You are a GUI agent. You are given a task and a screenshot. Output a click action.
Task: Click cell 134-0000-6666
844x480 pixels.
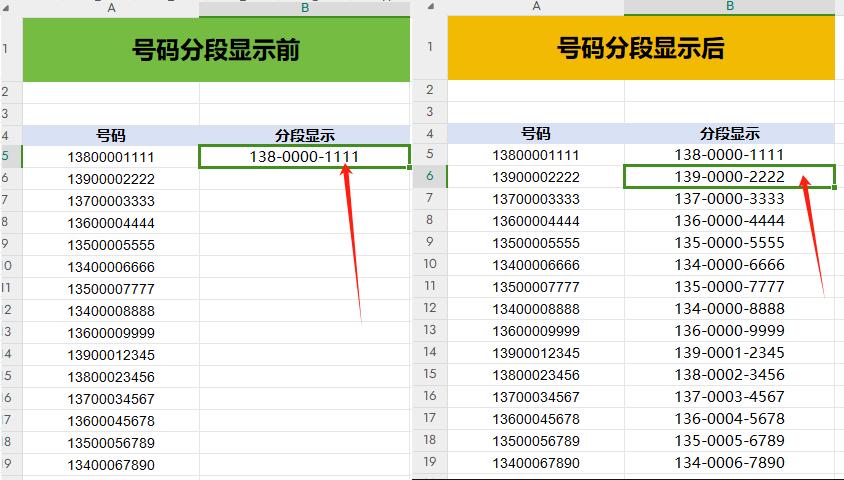click(730, 265)
